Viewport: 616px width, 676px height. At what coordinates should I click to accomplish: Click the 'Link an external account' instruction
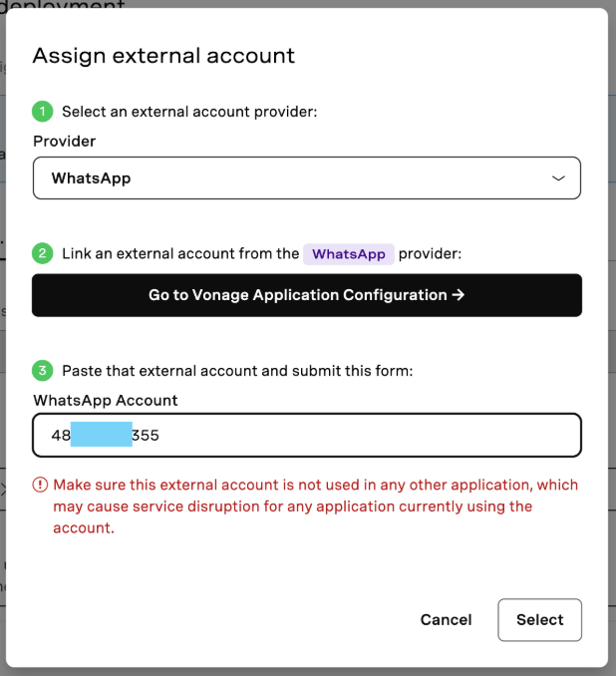click(180, 253)
